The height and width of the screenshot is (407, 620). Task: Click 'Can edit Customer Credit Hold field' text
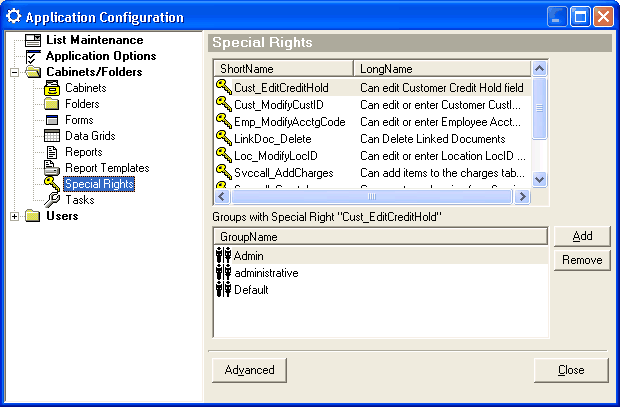pyautogui.click(x=442, y=87)
